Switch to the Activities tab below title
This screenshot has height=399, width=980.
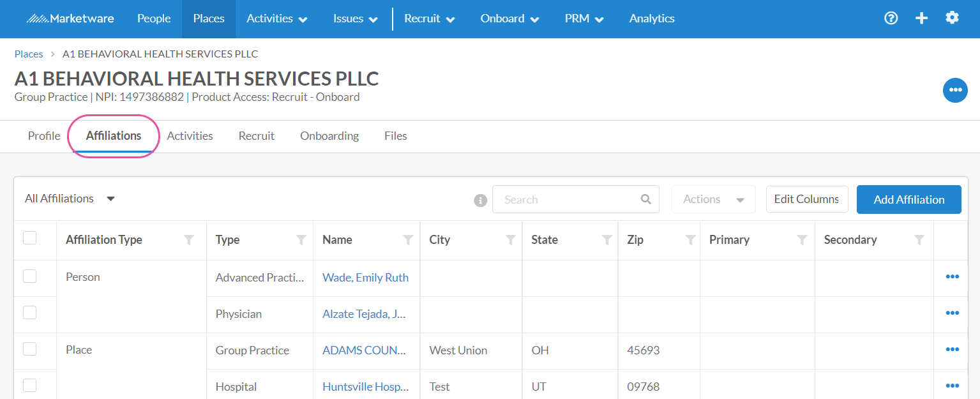tap(190, 136)
